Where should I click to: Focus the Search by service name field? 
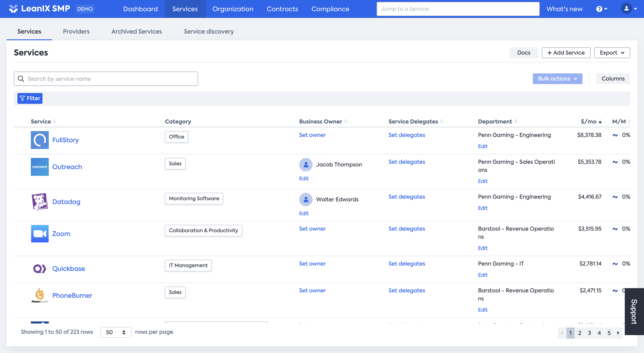coord(106,79)
